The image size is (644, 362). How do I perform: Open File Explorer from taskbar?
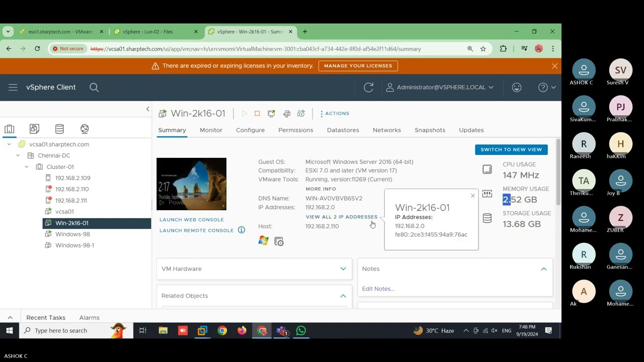coord(163,331)
